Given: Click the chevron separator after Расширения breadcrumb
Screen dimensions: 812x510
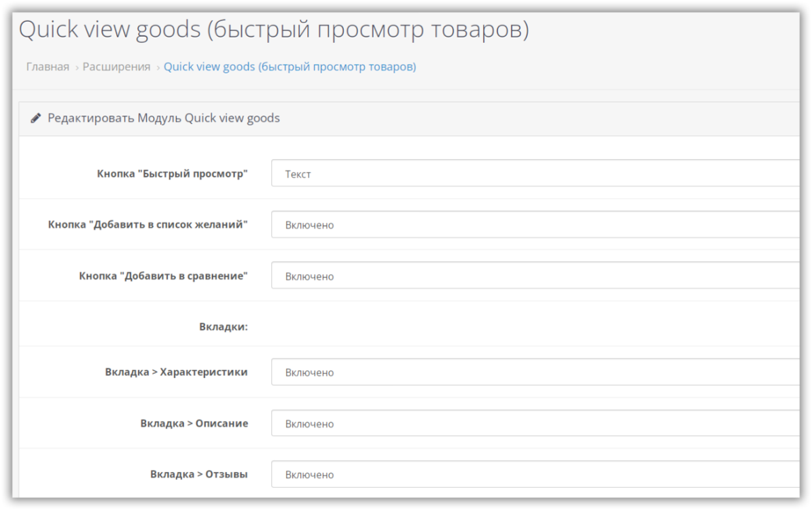Looking at the screenshot, I should click(x=158, y=67).
